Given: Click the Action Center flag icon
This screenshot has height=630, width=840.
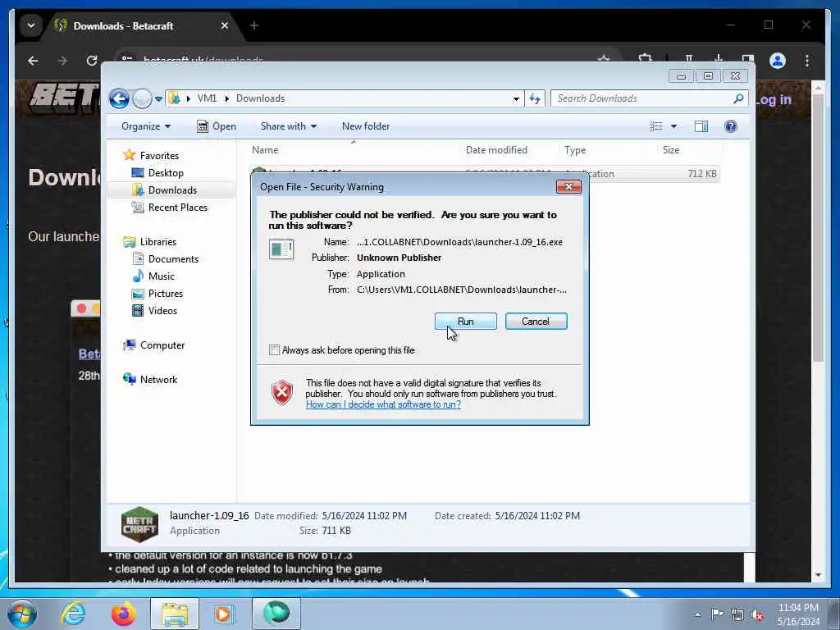Looking at the screenshot, I should point(717,614).
